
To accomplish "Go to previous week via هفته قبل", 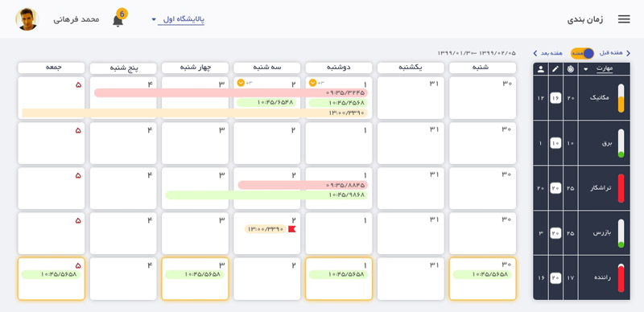I will click(x=614, y=53).
